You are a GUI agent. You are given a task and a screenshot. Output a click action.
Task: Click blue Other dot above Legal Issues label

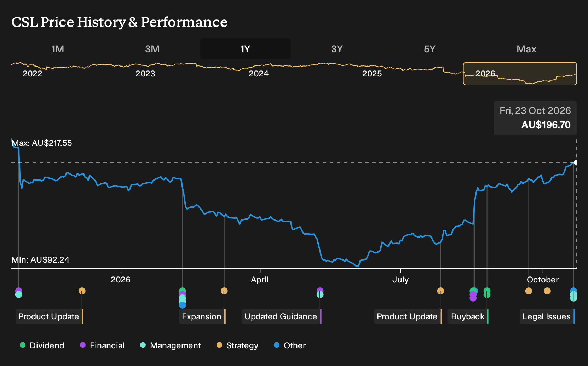[573, 290]
